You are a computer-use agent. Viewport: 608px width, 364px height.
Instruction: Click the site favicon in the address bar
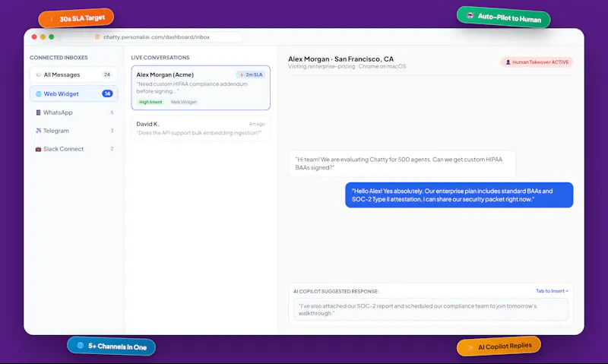coord(97,36)
